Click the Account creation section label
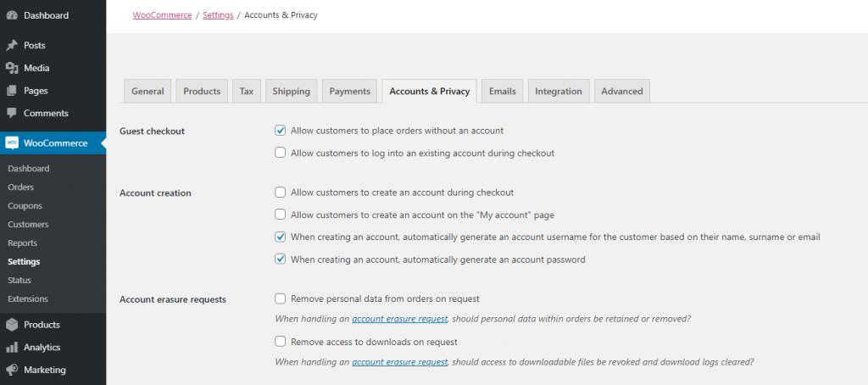The image size is (868, 385). point(156,192)
